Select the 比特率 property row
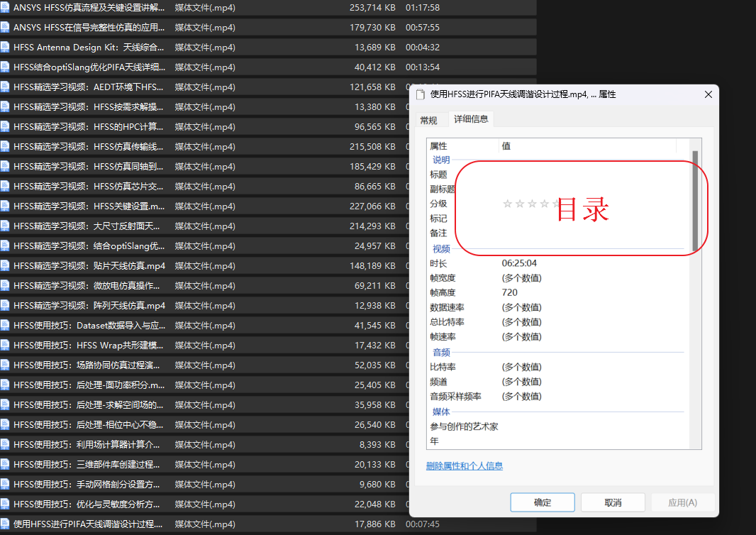This screenshot has height=535, width=756. [557, 367]
